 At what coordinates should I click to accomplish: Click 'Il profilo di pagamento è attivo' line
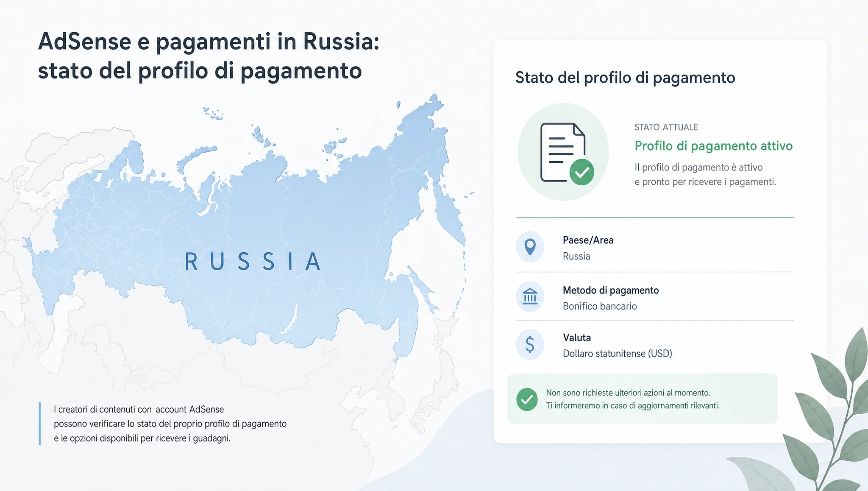[x=698, y=167]
